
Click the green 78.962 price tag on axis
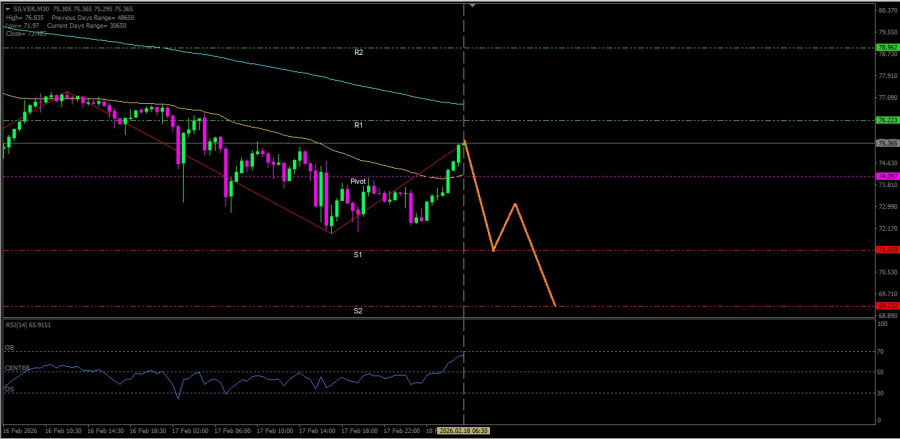[887, 48]
